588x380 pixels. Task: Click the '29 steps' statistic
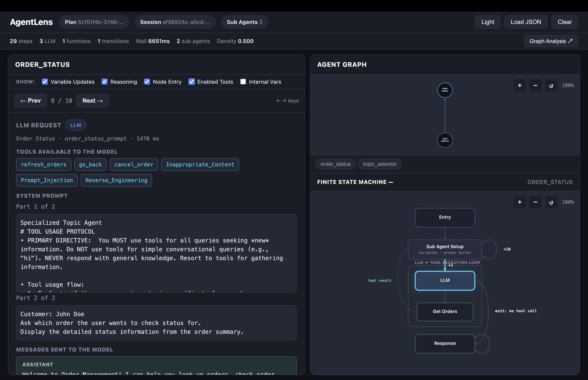21,41
